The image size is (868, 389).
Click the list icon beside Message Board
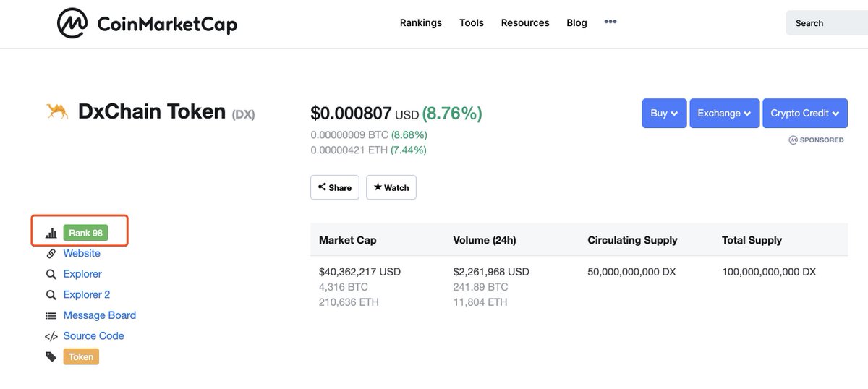pos(51,316)
